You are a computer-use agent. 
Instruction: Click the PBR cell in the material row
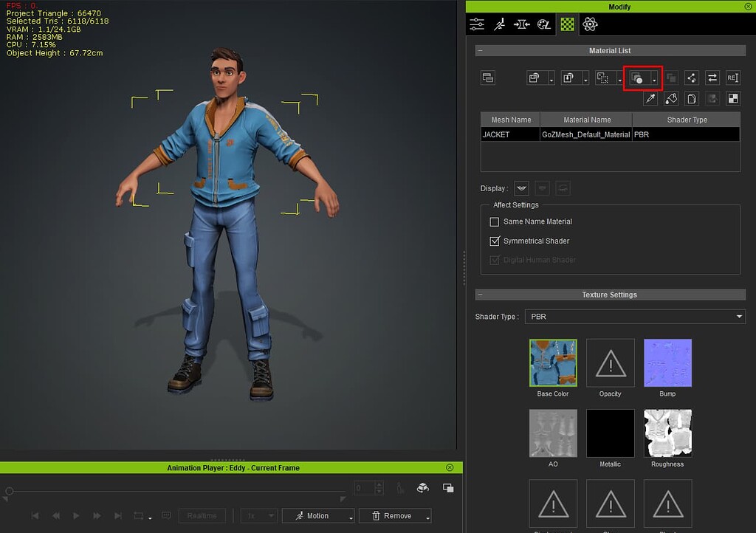point(686,134)
